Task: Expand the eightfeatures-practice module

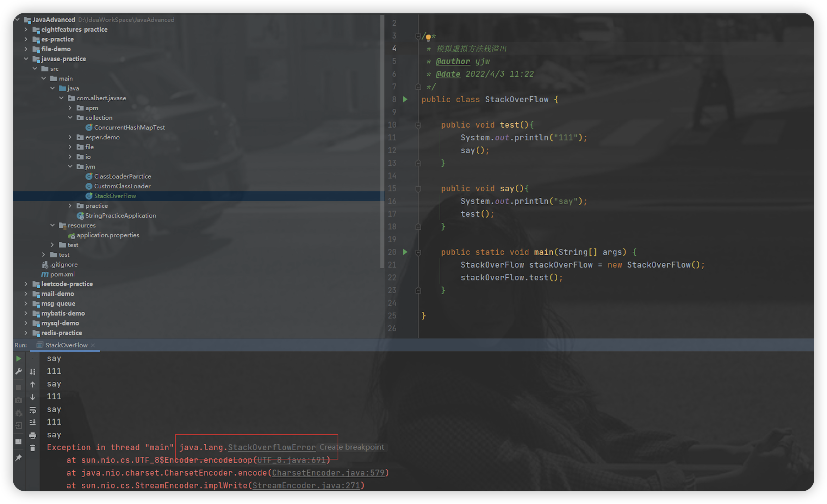Action: tap(26, 30)
